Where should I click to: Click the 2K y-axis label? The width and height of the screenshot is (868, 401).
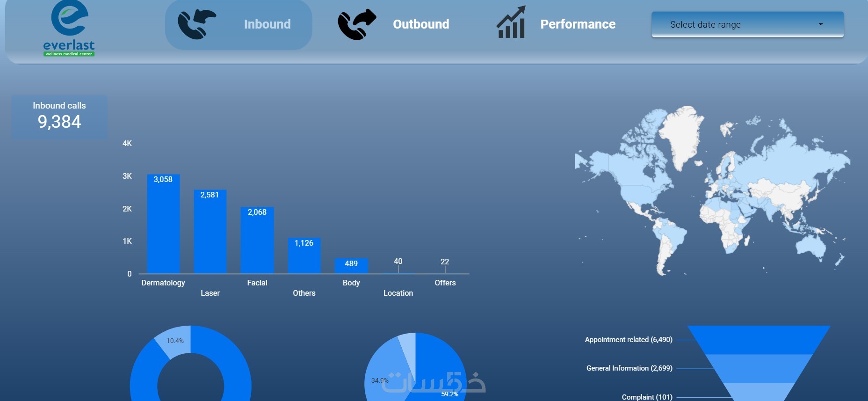tap(127, 209)
